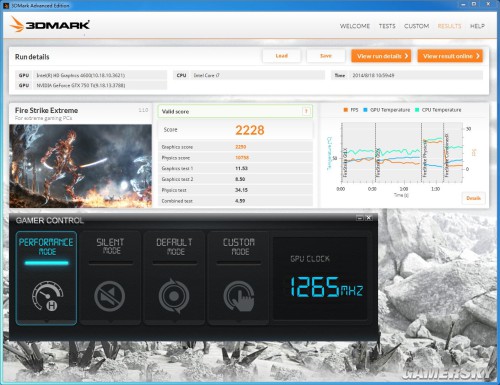500x385 pixels.
Task: Open View result online arrow button
Action: (x=450, y=56)
